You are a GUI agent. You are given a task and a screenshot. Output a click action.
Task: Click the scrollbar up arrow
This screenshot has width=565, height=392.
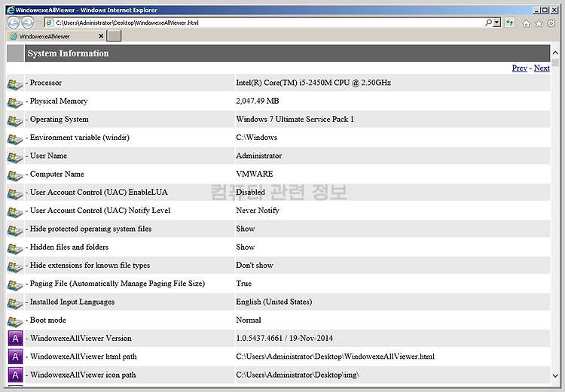555,53
